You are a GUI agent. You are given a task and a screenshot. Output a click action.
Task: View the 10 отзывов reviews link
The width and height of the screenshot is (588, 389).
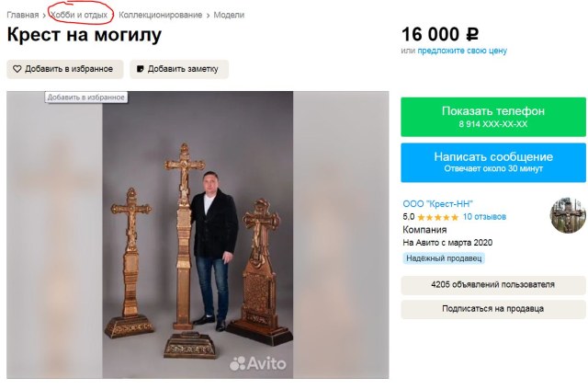484,217
